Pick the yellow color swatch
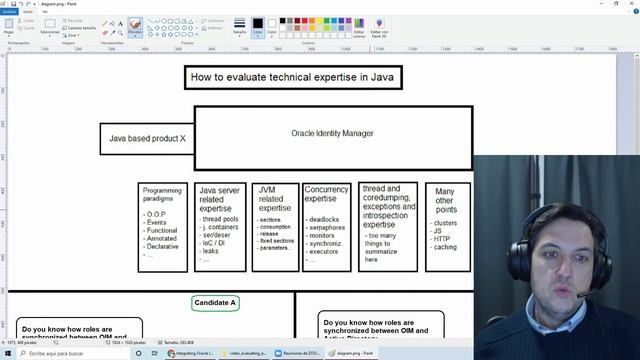The height and width of the screenshot is (360, 640). 319,20
